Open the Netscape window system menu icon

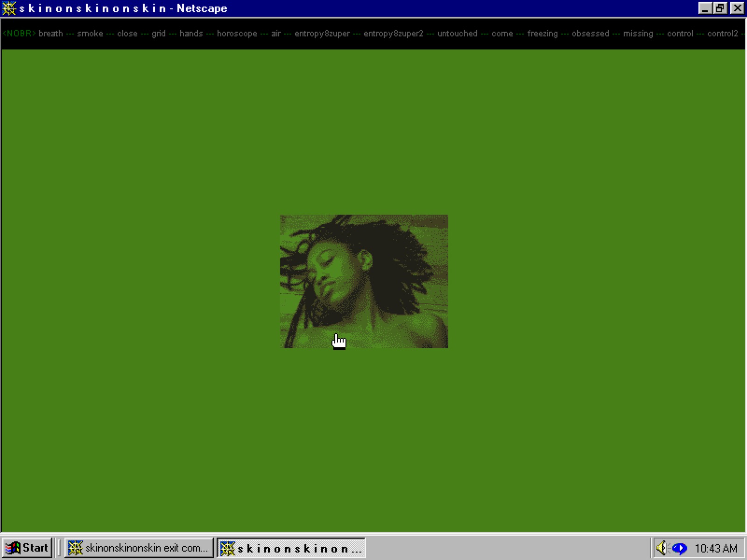[9, 8]
